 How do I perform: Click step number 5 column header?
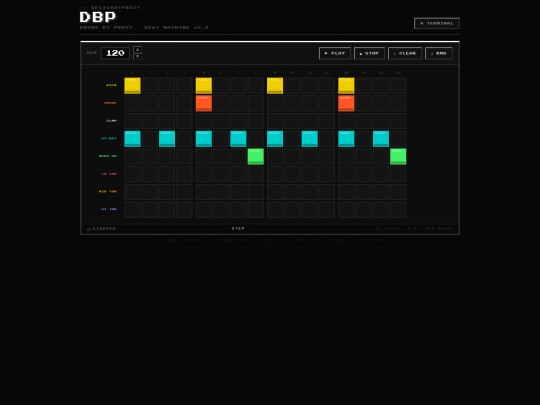click(x=204, y=73)
